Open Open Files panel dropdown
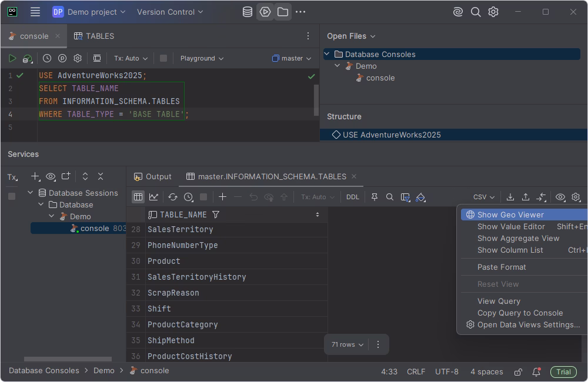 point(351,36)
